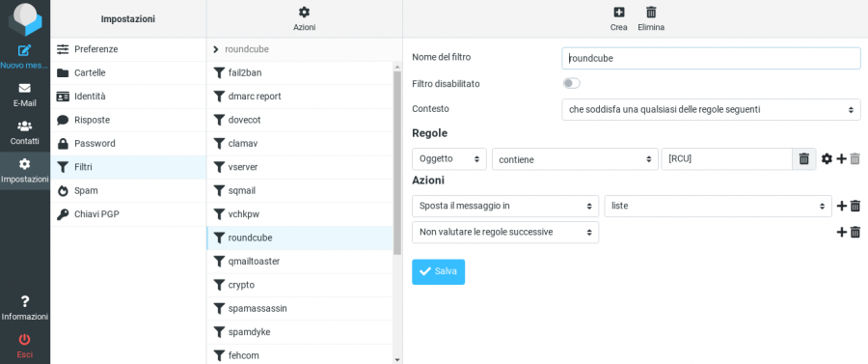Open the contiene operator dropdown
The height and width of the screenshot is (364, 868).
575,159
